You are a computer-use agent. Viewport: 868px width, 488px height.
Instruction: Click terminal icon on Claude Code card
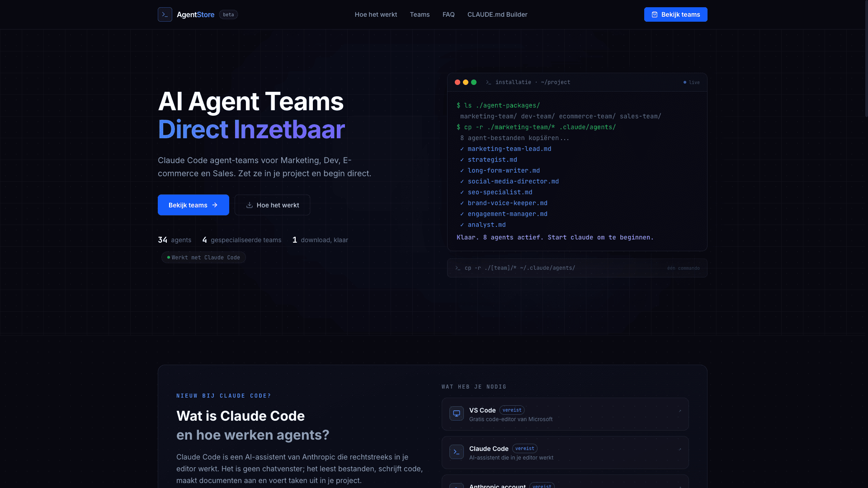coord(457,452)
